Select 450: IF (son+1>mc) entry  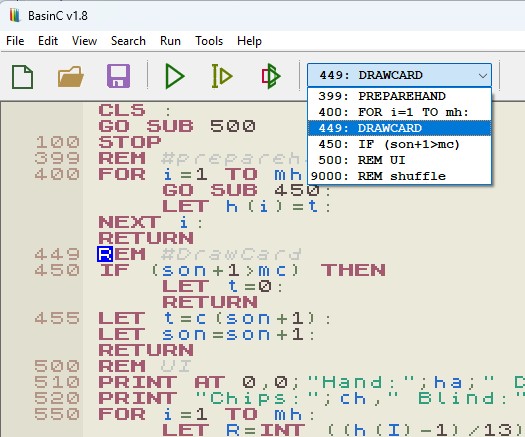coord(399,144)
